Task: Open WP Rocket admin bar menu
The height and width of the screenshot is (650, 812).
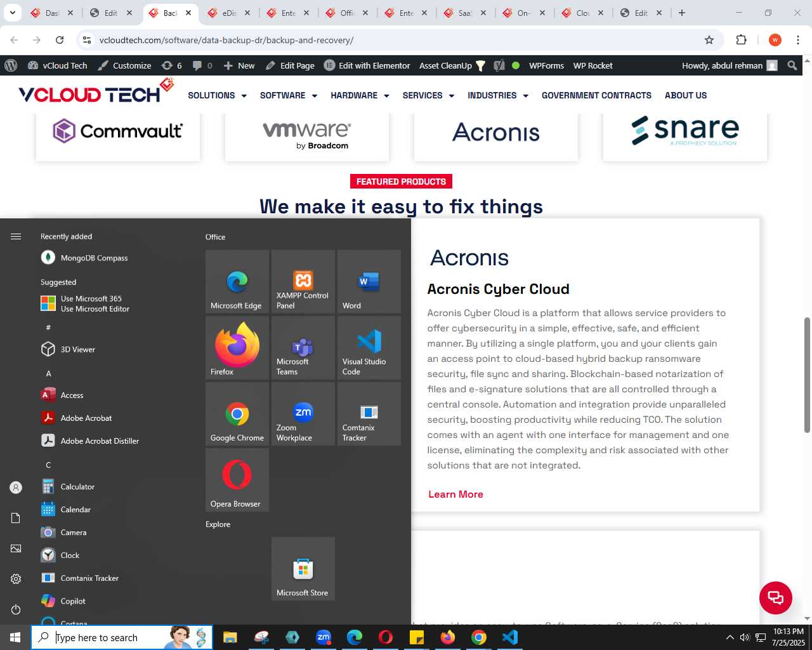Action: coord(593,65)
